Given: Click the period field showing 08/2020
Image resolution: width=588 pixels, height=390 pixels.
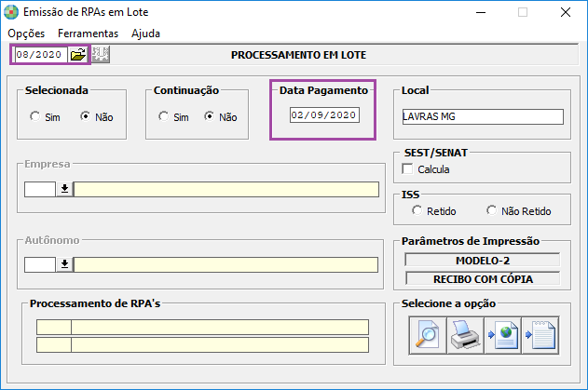Looking at the screenshot, I should tap(40, 55).
